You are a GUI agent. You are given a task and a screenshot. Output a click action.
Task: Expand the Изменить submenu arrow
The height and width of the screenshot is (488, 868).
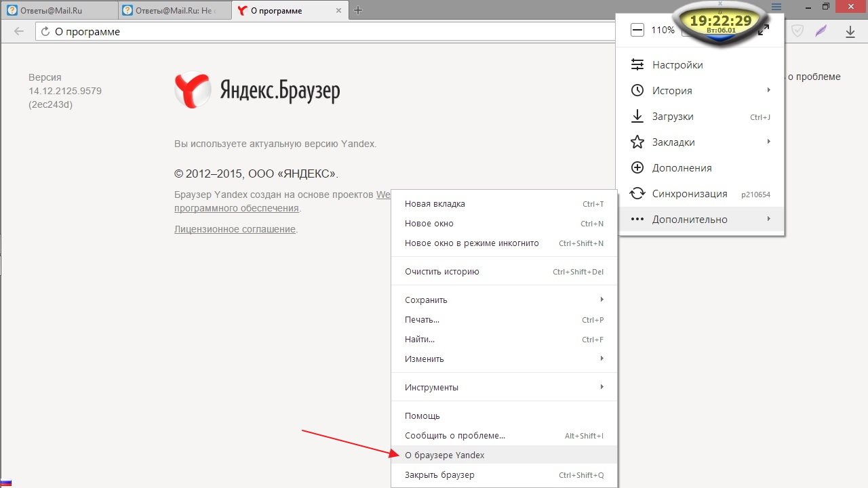coord(602,359)
